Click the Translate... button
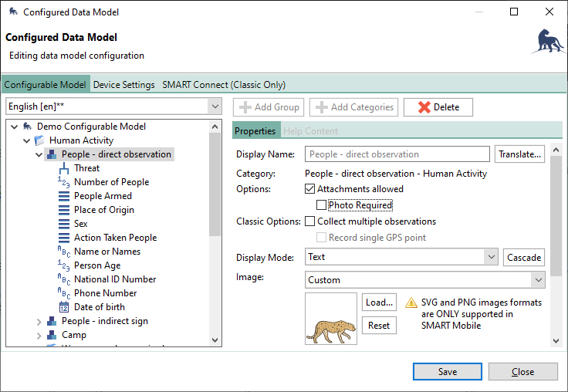The width and height of the screenshot is (568, 392). tap(520, 154)
